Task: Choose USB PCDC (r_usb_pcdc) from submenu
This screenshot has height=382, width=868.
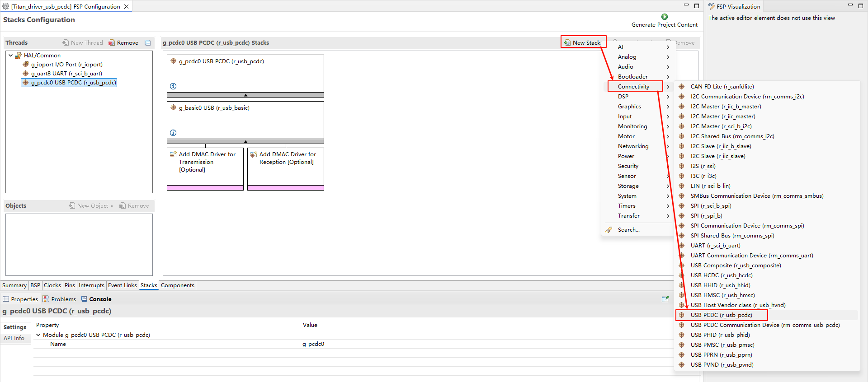Action: pyautogui.click(x=721, y=315)
